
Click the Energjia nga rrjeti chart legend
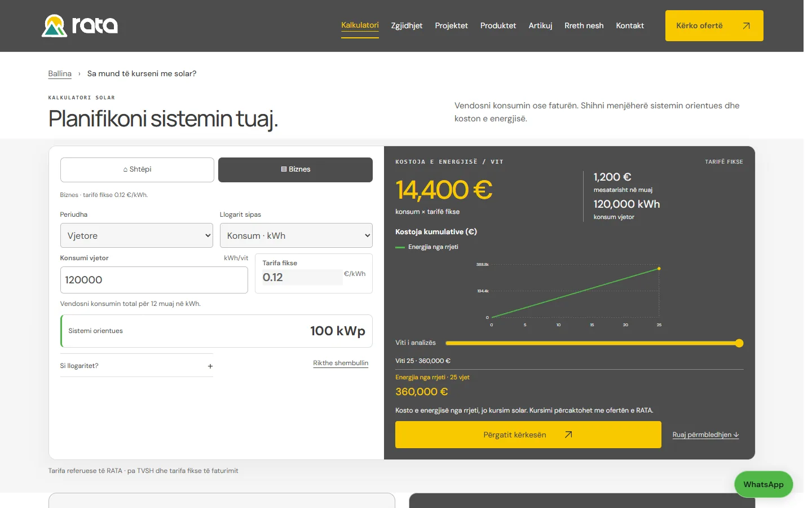tap(427, 247)
